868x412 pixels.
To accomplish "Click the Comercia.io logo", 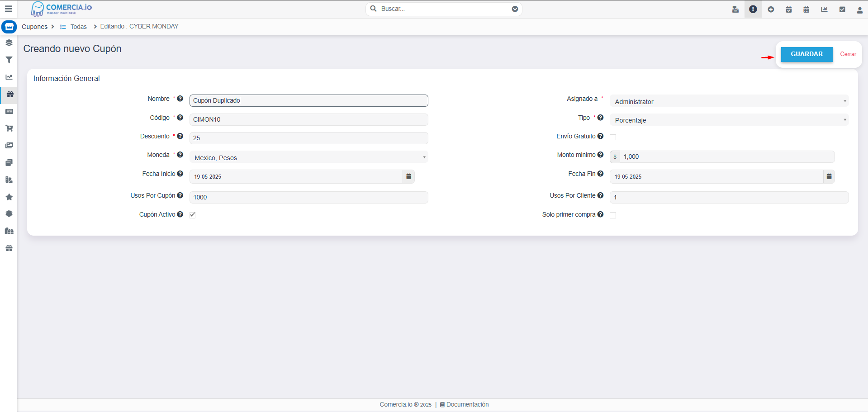I will (61, 9).
